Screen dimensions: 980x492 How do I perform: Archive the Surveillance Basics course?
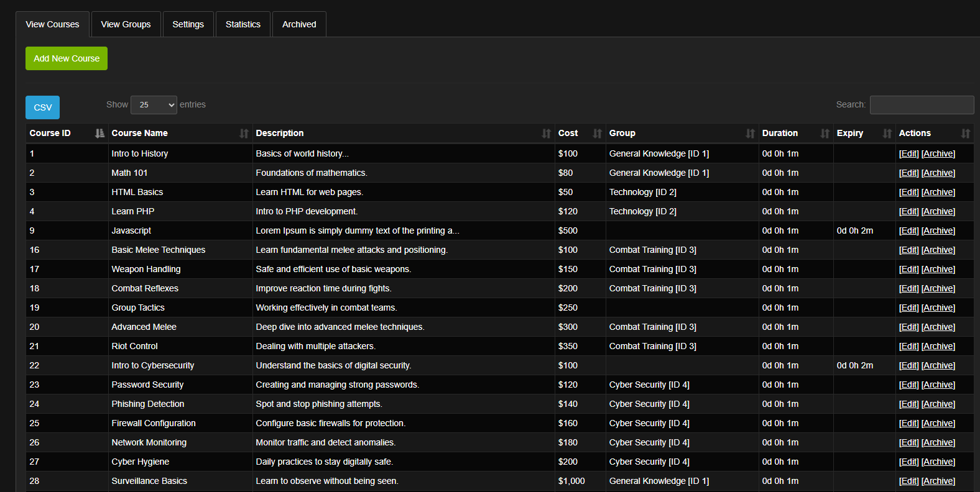click(938, 481)
